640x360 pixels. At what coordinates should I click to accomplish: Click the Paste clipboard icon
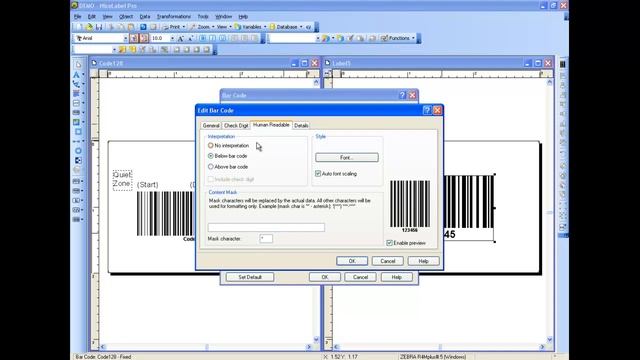131,27
